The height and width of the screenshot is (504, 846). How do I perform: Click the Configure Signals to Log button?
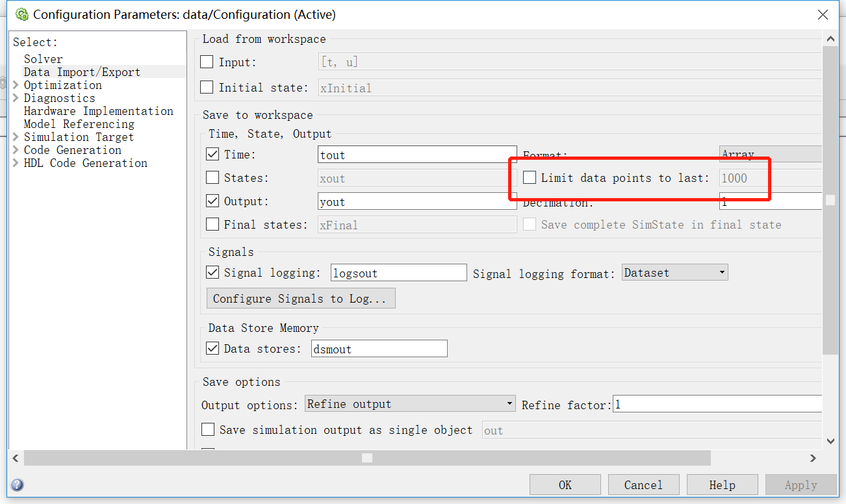(301, 298)
